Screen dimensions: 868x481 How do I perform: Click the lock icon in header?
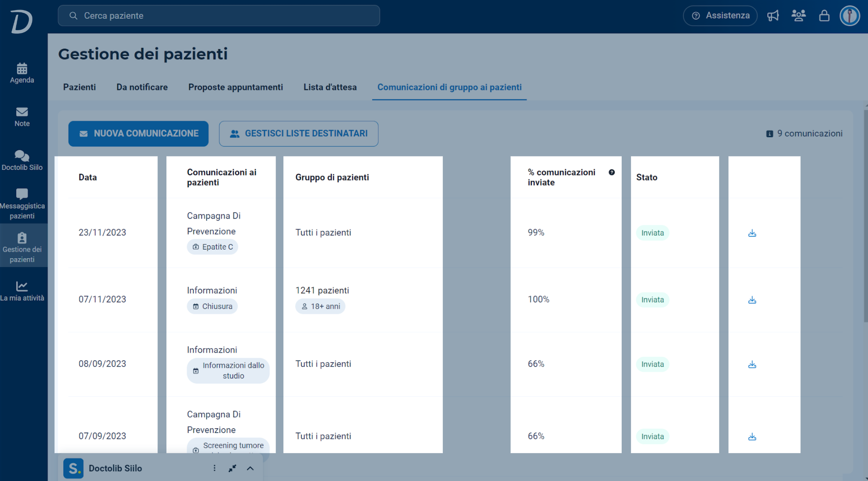824,16
